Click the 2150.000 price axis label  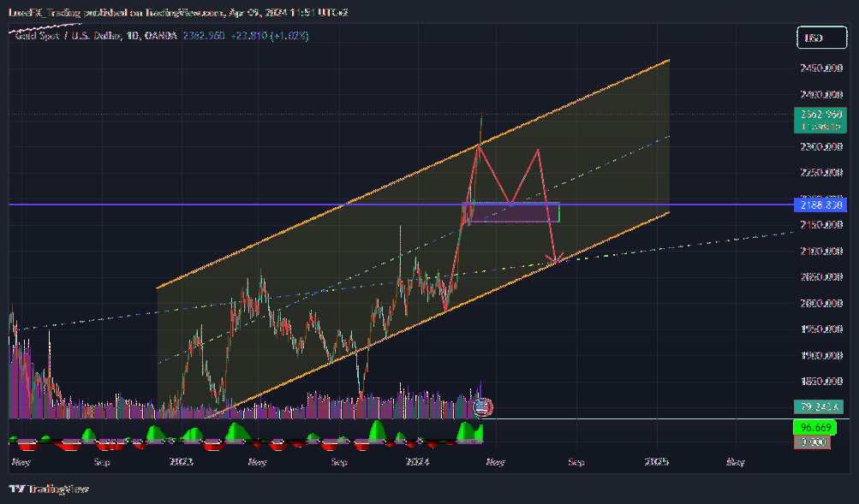(x=821, y=224)
